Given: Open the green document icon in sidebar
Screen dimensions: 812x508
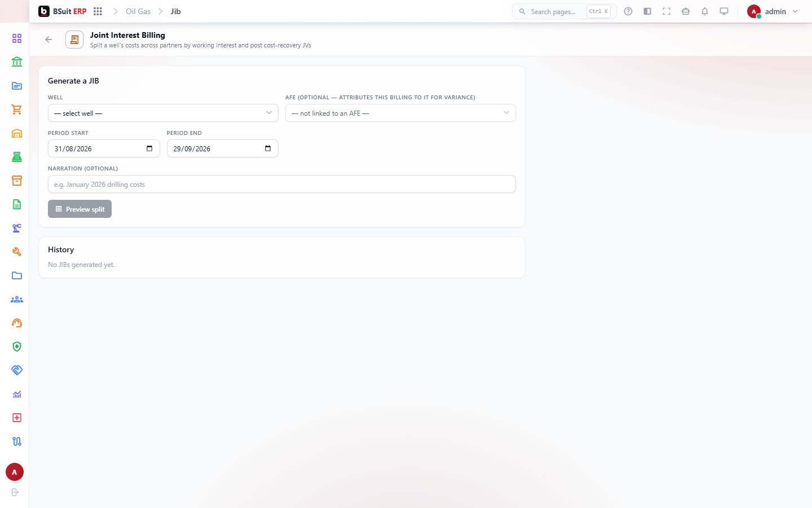Looking at the screenshot, I should tap(17, 204).
